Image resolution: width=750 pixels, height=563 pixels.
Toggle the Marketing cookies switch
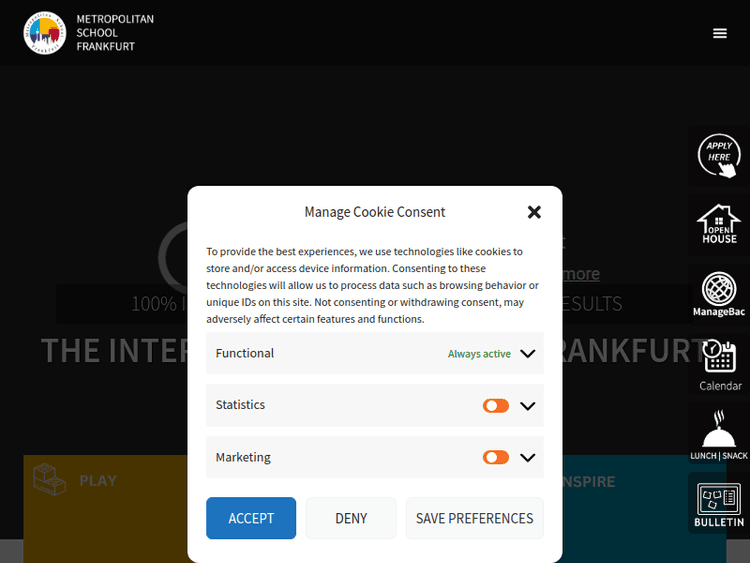pos(496,458)
